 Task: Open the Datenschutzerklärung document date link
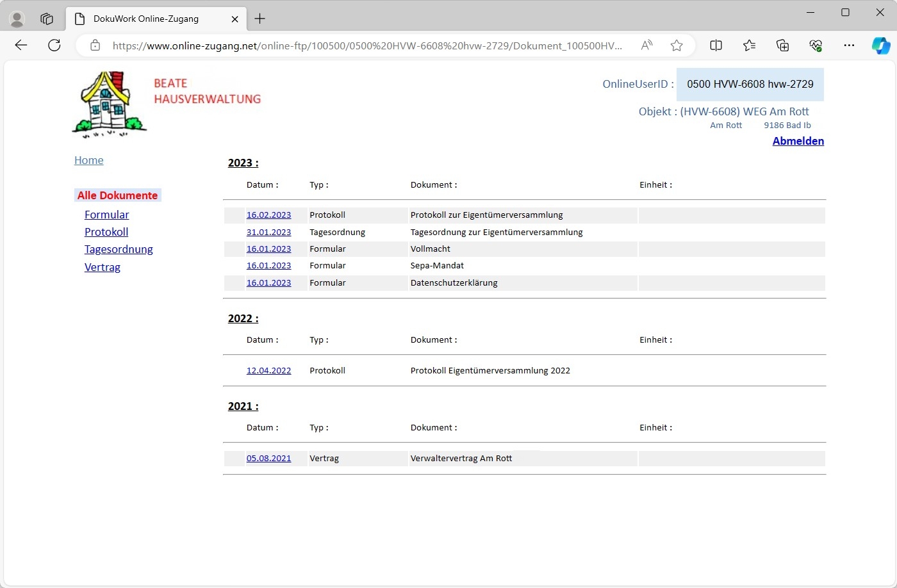click(x=268, y=282)
